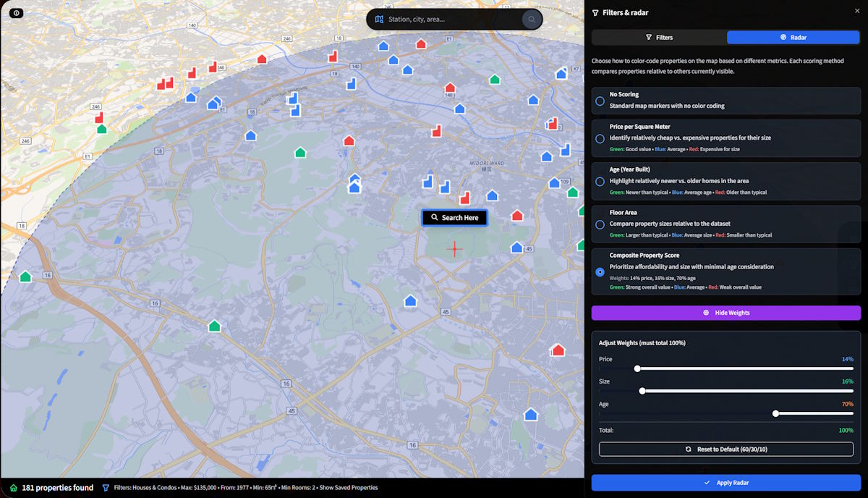Select Price per Square Meter scoring
The image size is (868, 498).
click(x=600, y=138)
